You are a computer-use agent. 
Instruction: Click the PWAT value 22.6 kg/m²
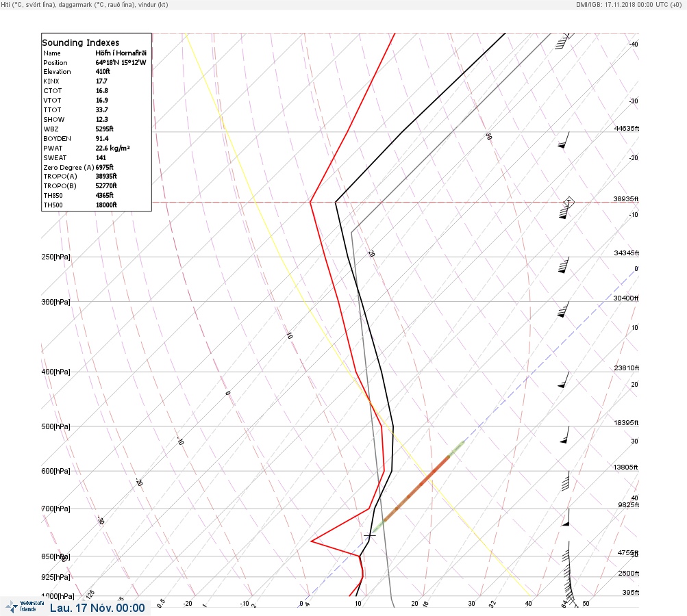click(113, 148)
